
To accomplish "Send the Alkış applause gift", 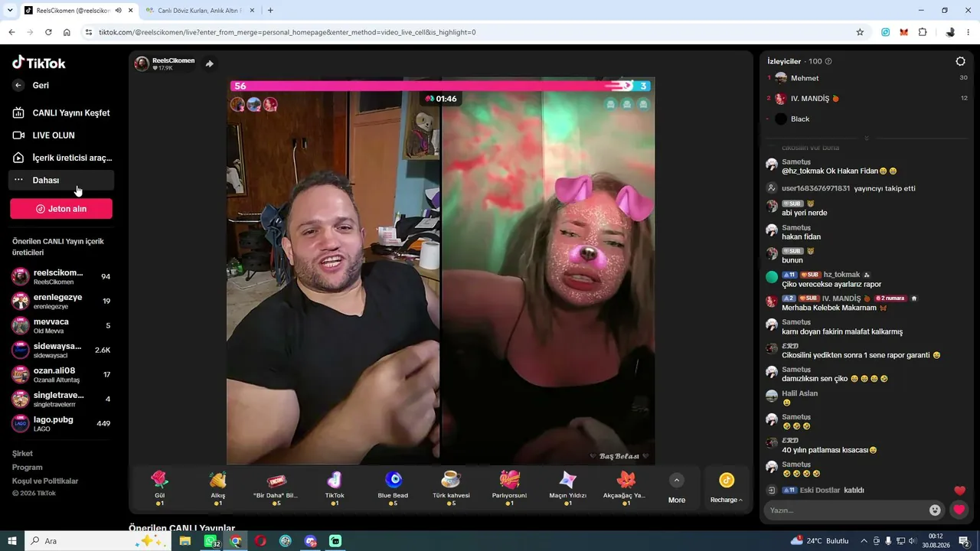I will (x=218, y=487).
